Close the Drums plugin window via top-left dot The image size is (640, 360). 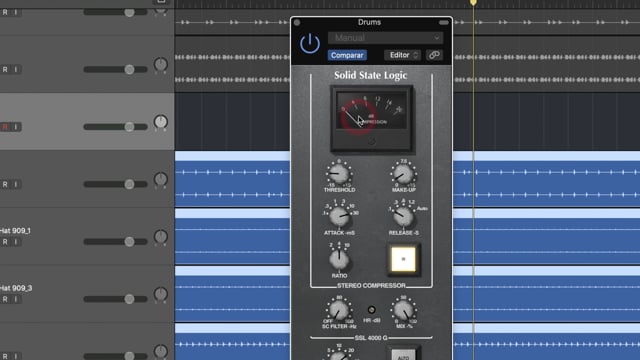tap(297, 22)
